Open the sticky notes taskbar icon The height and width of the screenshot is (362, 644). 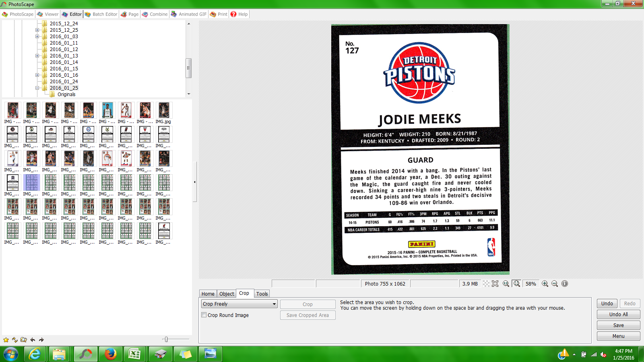coord(185,354)
